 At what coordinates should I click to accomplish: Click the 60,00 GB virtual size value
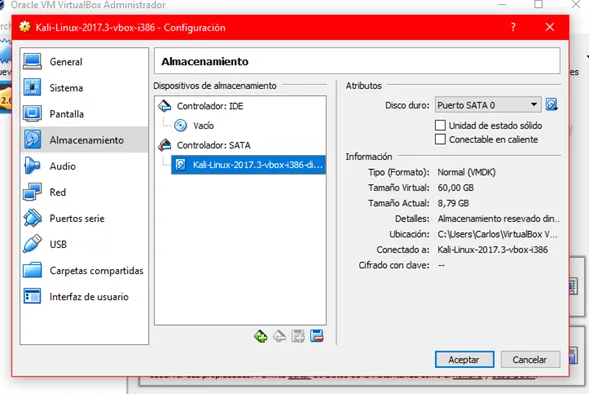tap(456, 188)
